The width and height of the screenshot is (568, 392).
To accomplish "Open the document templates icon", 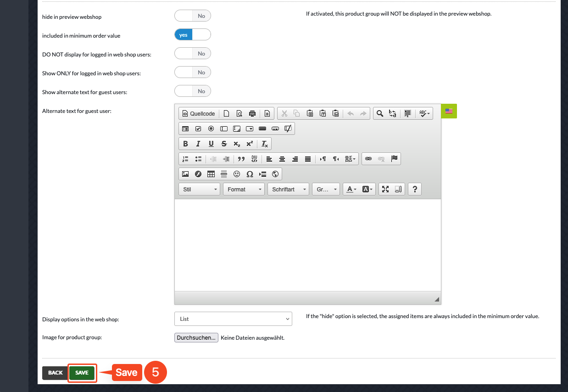I will (x=267, y=113).
